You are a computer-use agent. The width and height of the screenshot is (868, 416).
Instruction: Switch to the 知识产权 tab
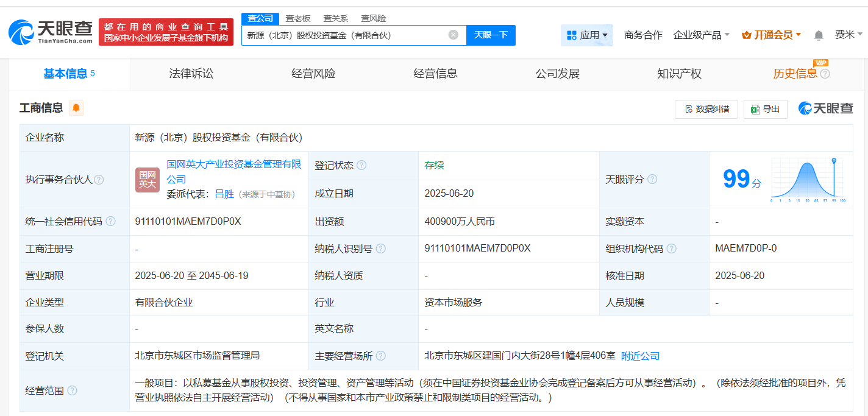point(679,74)
